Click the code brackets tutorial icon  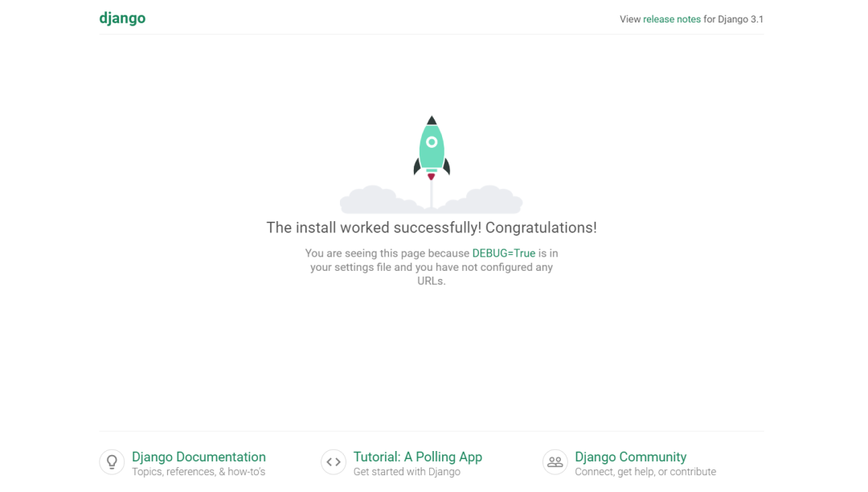(x=334, y=462)
